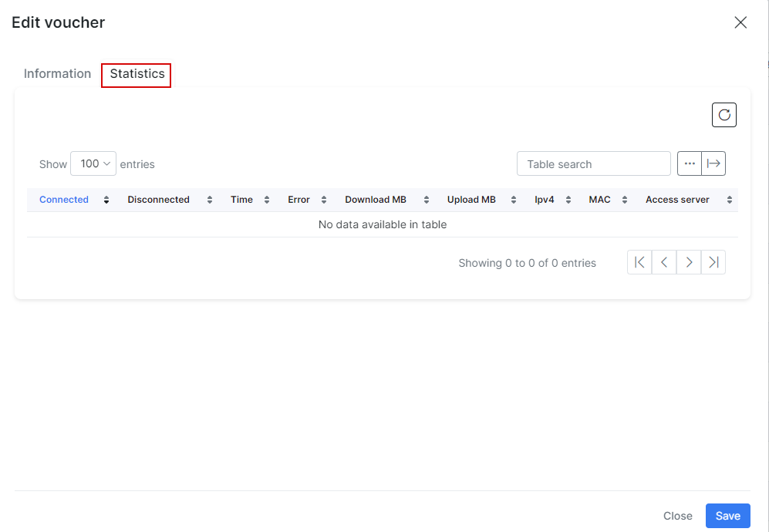769x532 pixels.
Task: Switch to the Information tab
Action: [x=57, y=73]
